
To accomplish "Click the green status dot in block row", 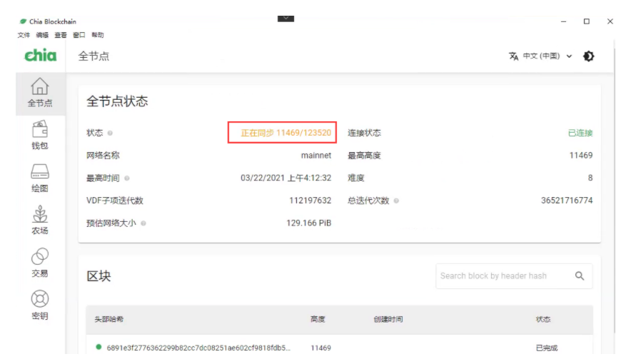I will (99, 347).
